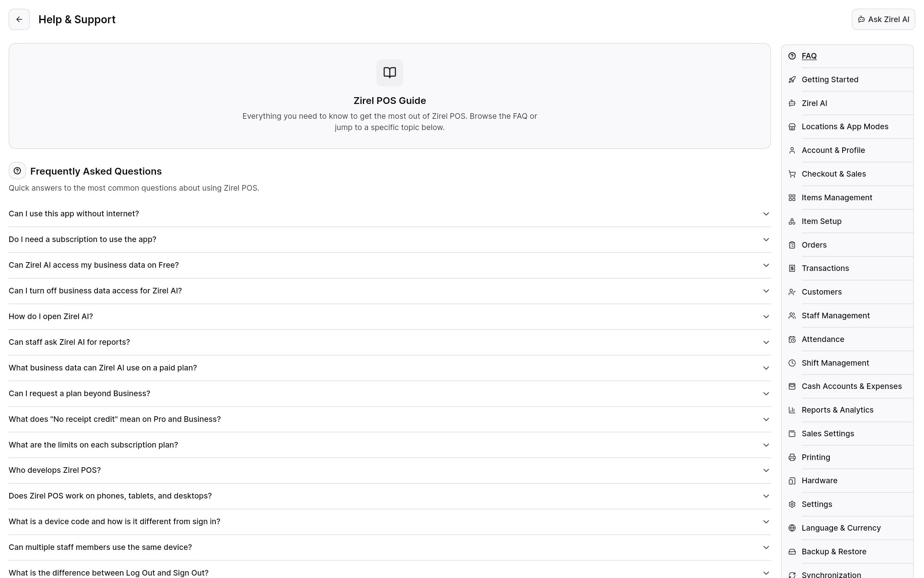Screen dimensions: 924x578
Task: Click the Transactions receipt icon
Action: [792, 269]
